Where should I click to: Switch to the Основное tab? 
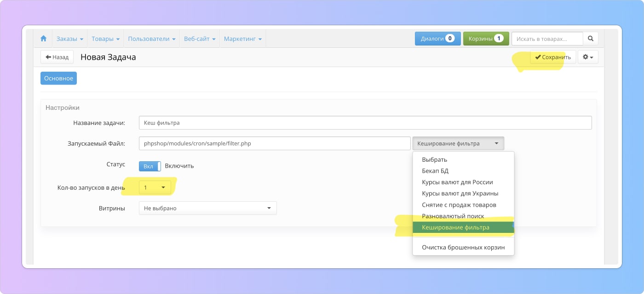(x=58, y=79)
